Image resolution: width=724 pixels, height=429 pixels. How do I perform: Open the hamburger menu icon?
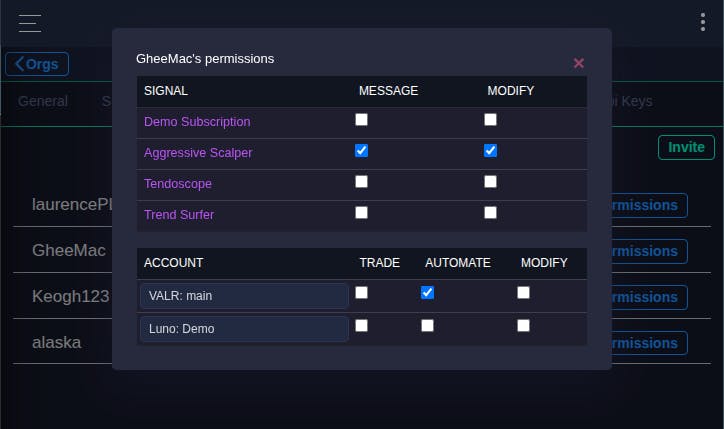29,22
